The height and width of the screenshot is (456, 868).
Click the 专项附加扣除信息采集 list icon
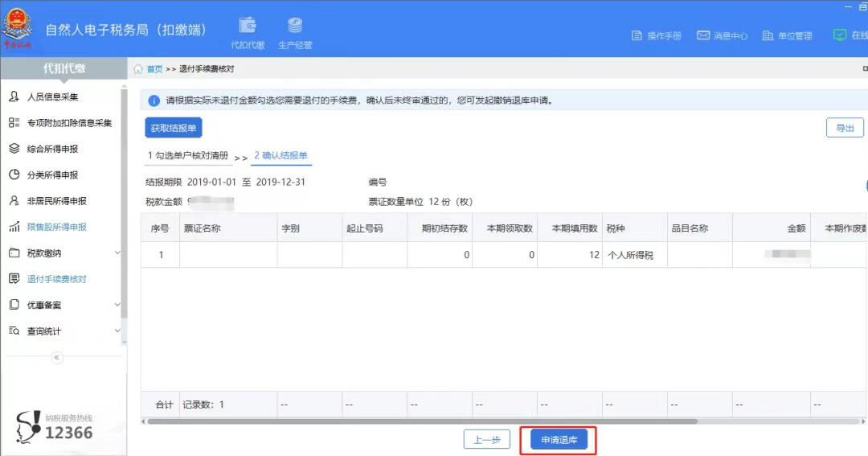[14, 122]
